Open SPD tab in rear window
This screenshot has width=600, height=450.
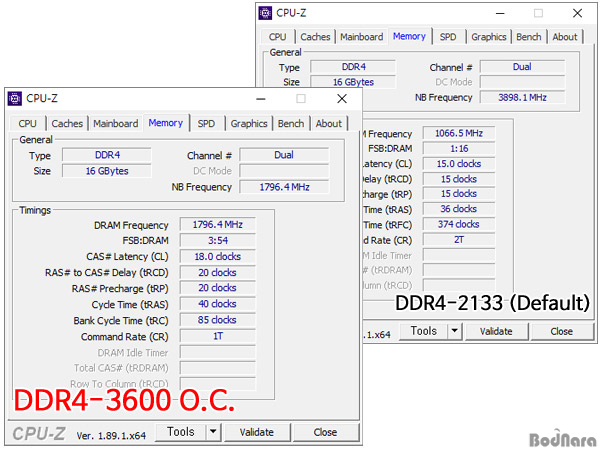448,37
